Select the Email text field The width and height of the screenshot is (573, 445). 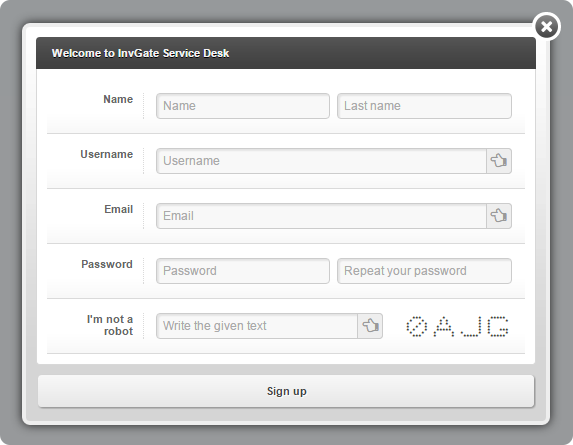(x=321, y=216)
